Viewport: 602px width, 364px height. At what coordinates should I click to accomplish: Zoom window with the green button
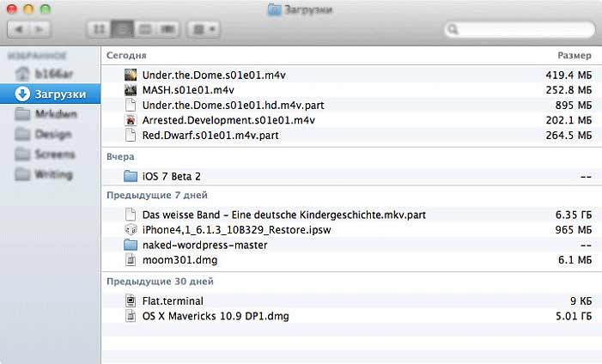click(46, 9)
